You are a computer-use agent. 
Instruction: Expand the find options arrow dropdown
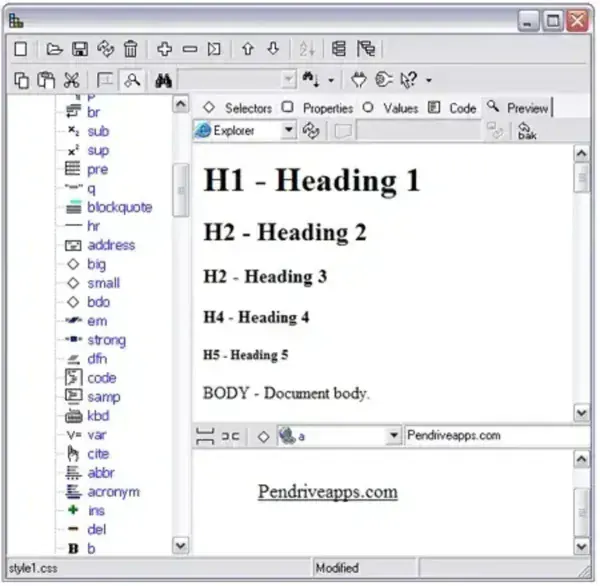coord(331,80)
